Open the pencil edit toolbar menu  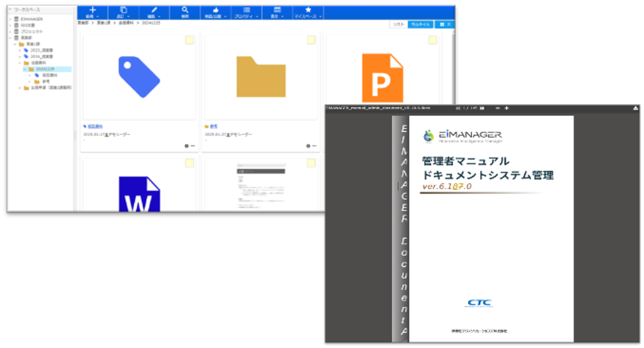pos(154,12)
